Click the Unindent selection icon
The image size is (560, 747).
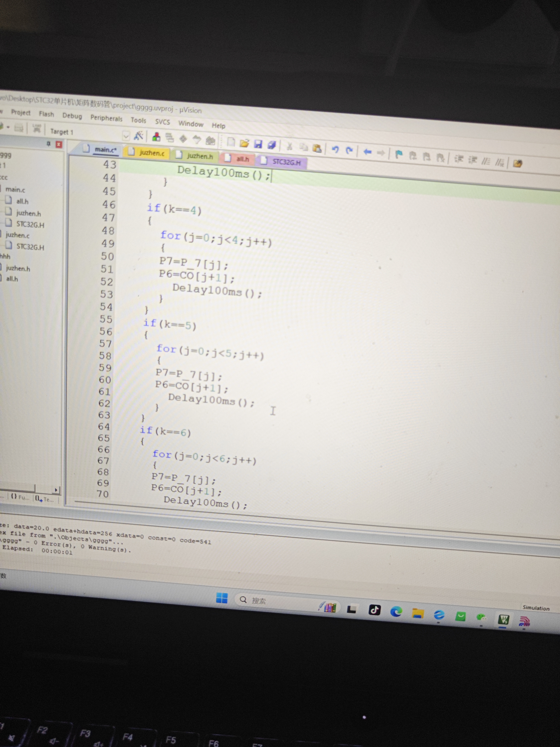(x=472, y=160)
